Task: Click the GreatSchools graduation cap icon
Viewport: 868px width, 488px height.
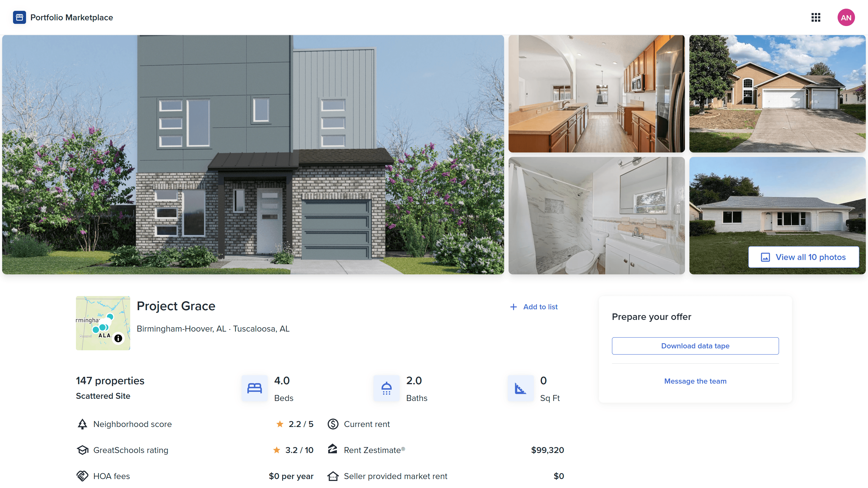Action: coord(82,450)
